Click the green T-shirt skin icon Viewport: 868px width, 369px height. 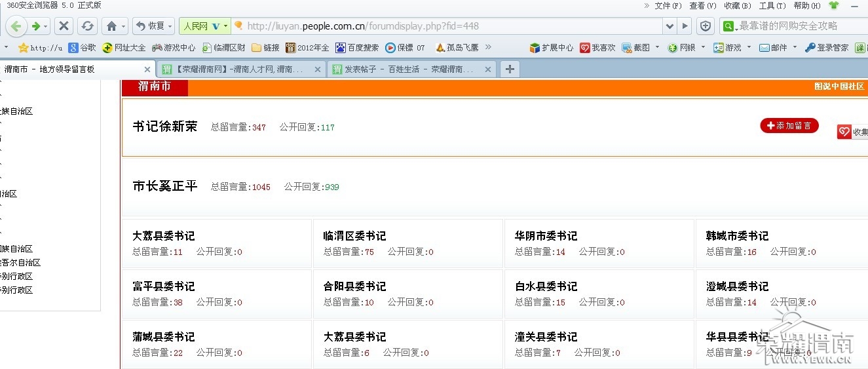click(833, 5)
